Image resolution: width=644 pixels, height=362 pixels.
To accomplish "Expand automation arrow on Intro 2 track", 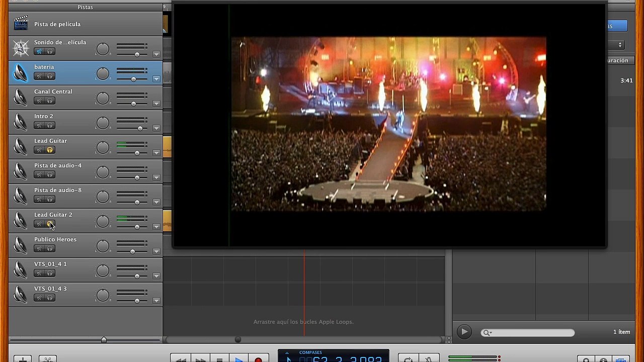I will click(156, 128).
